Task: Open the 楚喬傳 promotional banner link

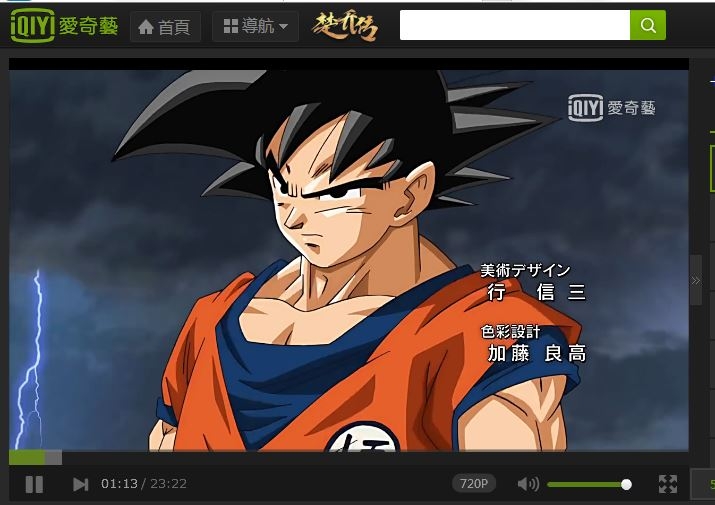Action: click(345, 26)
